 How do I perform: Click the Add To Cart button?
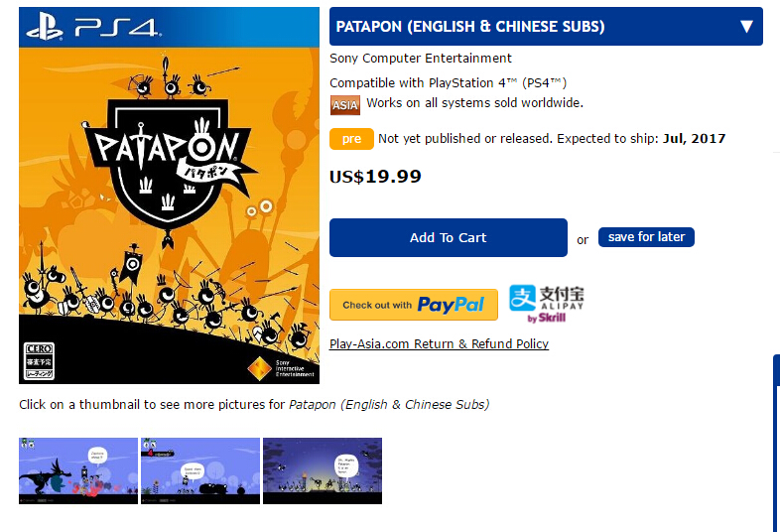tap(448, 238)
